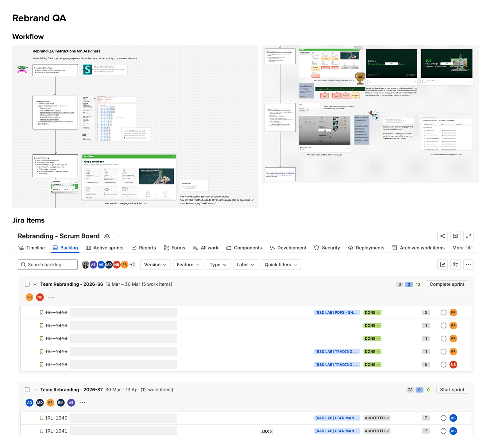
Task: Select the checkbox for sprint 2026-S7
Action: click(x=27, y=389)
